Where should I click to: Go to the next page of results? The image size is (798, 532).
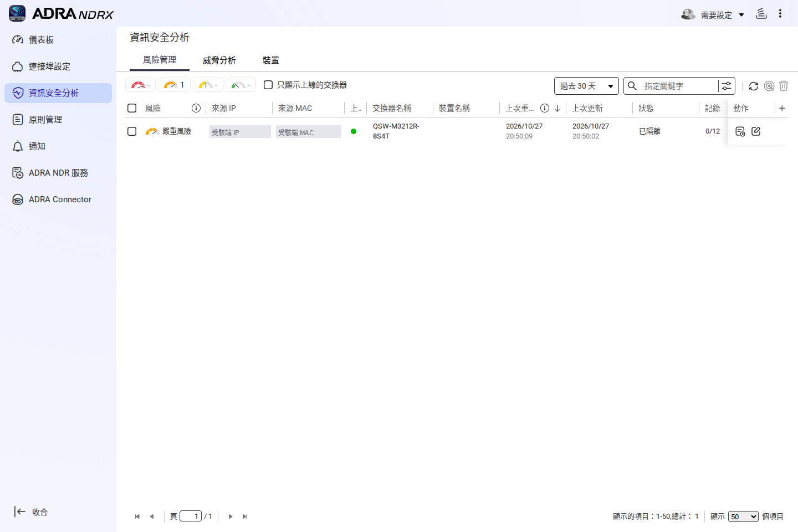pos(231,516)
